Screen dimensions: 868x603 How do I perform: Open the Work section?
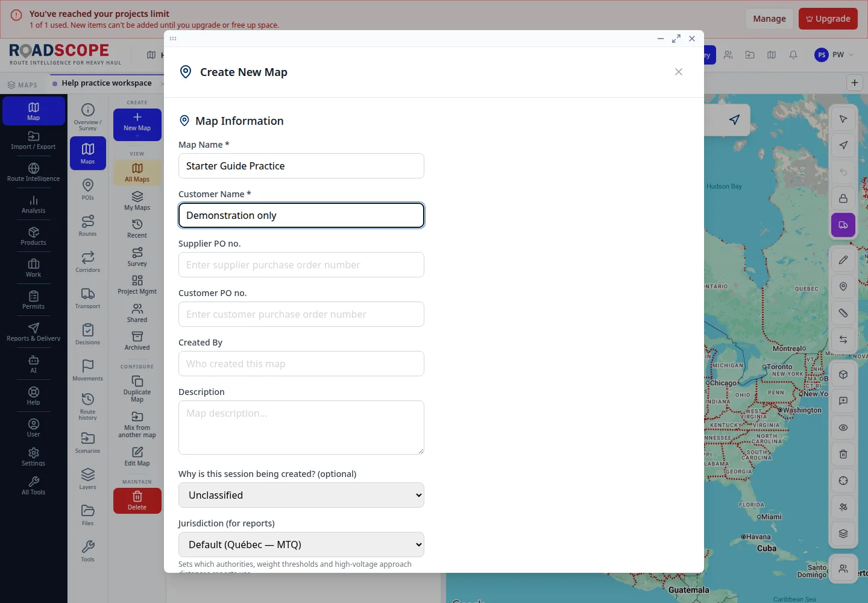[x=33, y=268]
